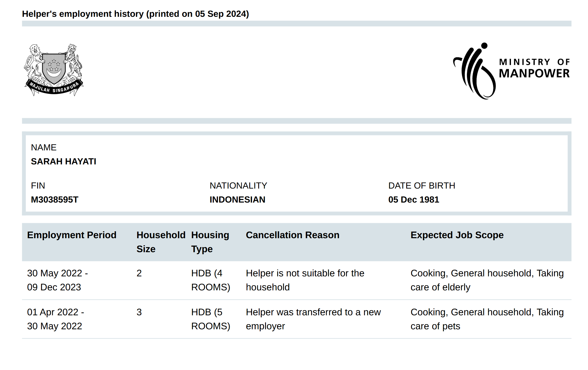Click household size value 2
Screen dimensions: 588x370
(x=139, y=273)
